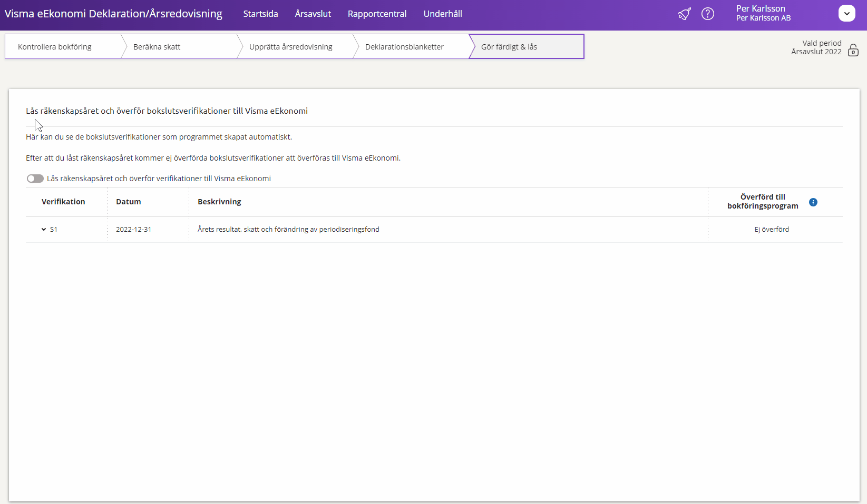Open the Årsavslut menu
867x504 pixels.
(313, 14)
